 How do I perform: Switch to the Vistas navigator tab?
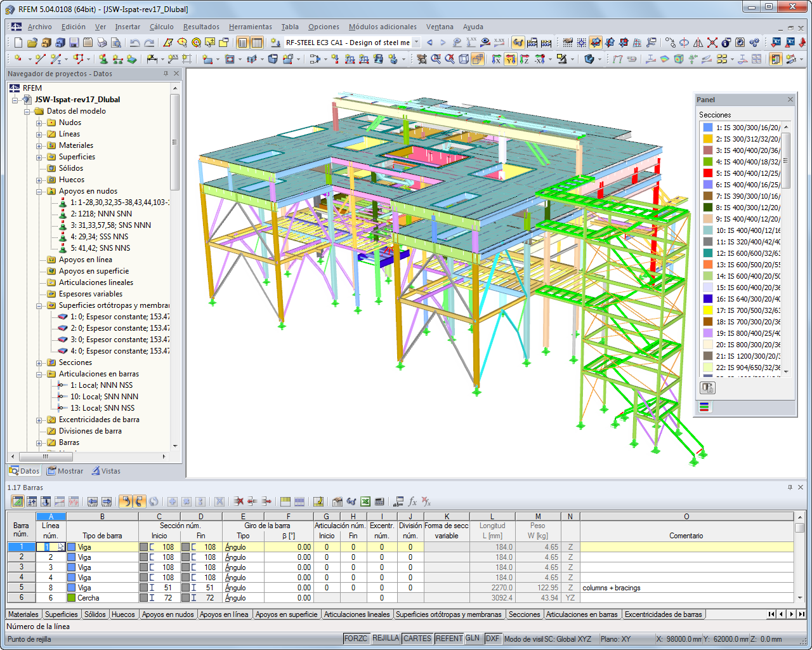click(x=106, y=471)
